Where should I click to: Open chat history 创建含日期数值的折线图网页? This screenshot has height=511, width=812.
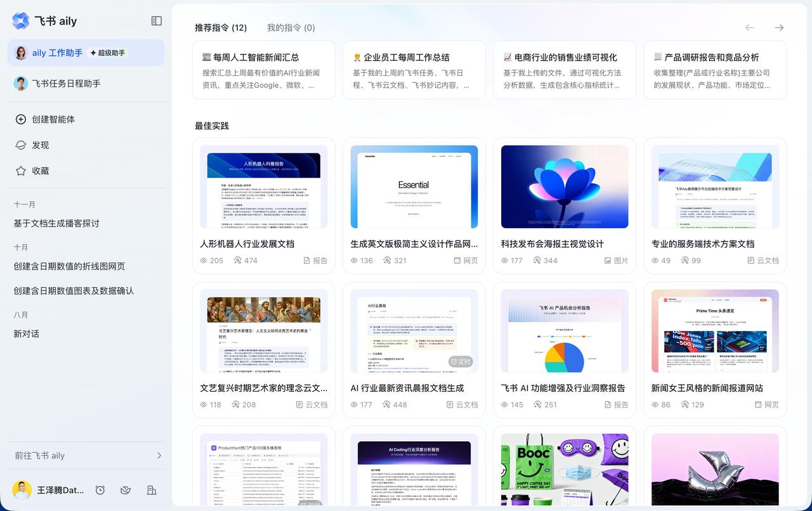pos(69,266)
